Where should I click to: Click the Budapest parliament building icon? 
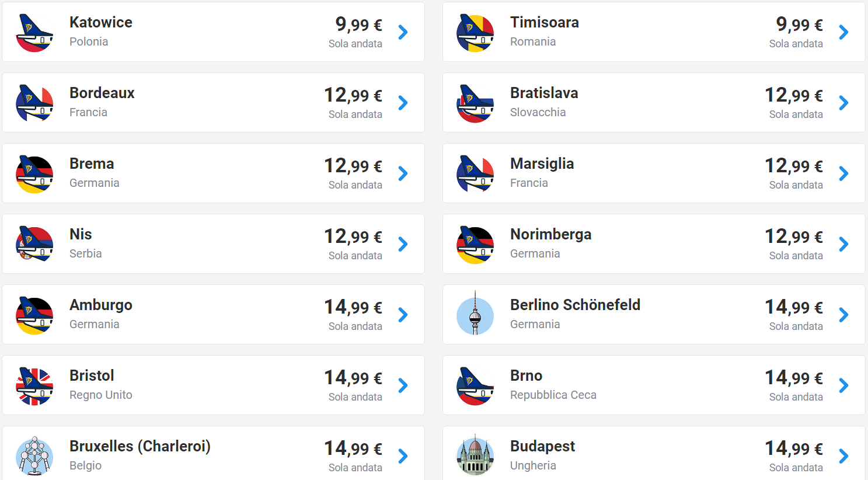(475, 455)
